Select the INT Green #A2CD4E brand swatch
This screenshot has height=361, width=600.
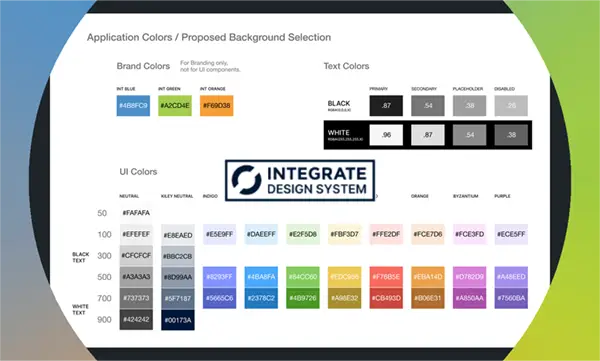tap(175, 106)
